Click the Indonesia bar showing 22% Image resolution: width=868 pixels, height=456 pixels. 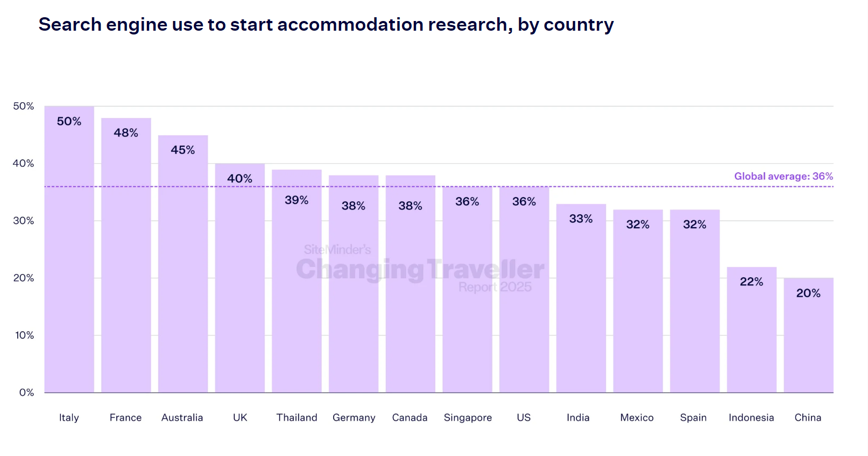pos(751,329)
